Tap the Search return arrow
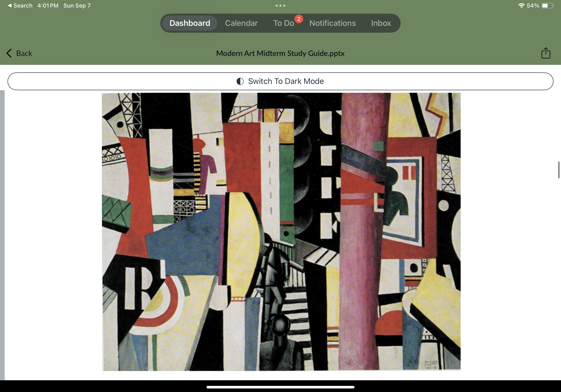 click(x=10, y=5)
